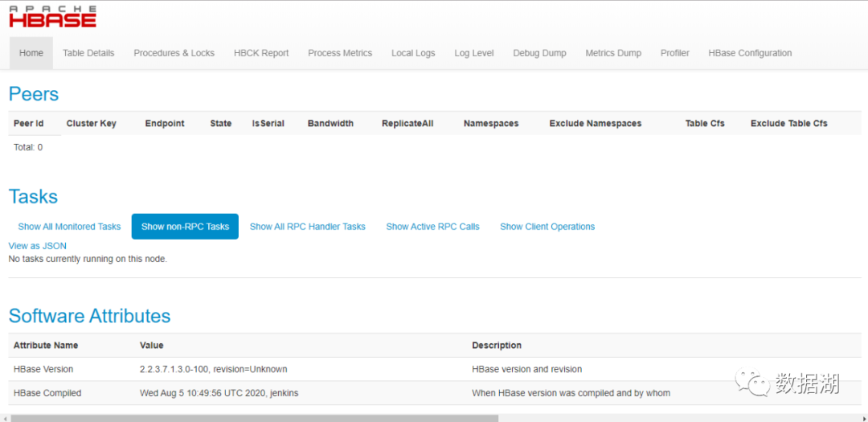Show All Monitored Tasks
Viewport: 868px width, 422px height.
click(69, 227)
